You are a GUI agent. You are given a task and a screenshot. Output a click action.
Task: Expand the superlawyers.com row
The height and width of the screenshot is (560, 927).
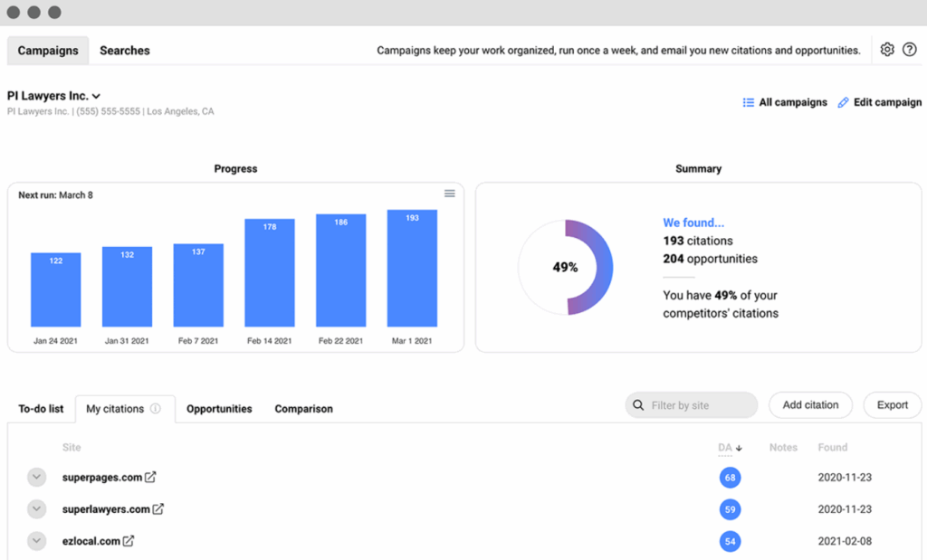(x=36, y=509)
